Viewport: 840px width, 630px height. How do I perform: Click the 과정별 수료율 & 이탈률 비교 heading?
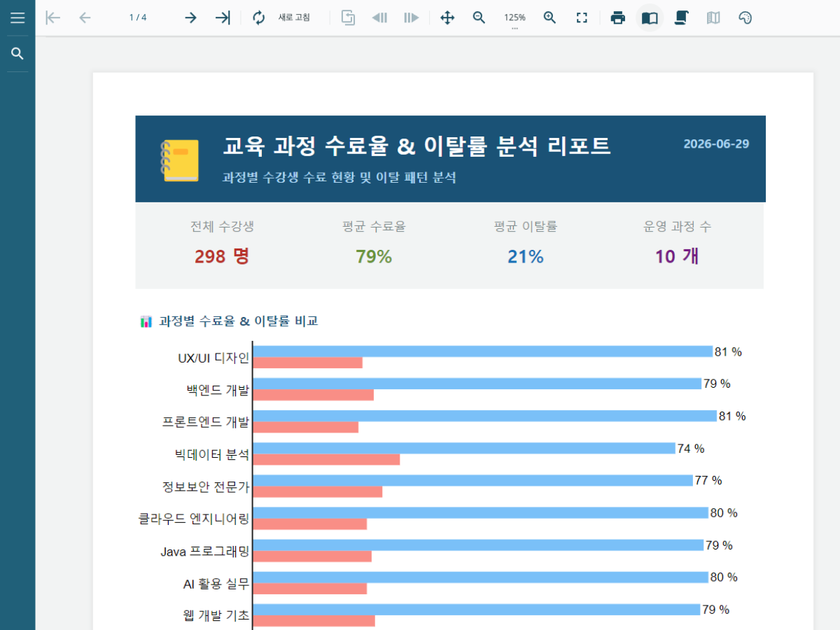[x=239, y=321]
